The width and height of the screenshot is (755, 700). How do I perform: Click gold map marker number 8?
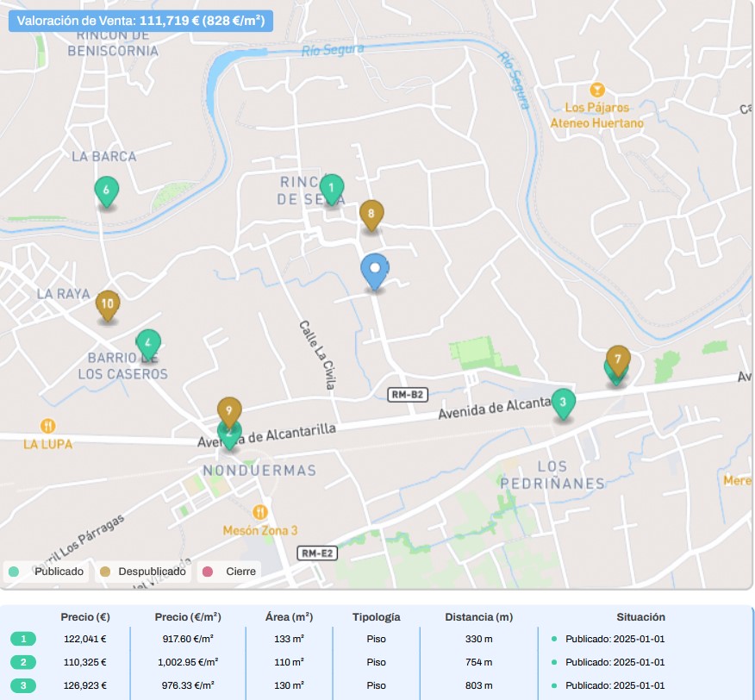[x=371, y=214]
